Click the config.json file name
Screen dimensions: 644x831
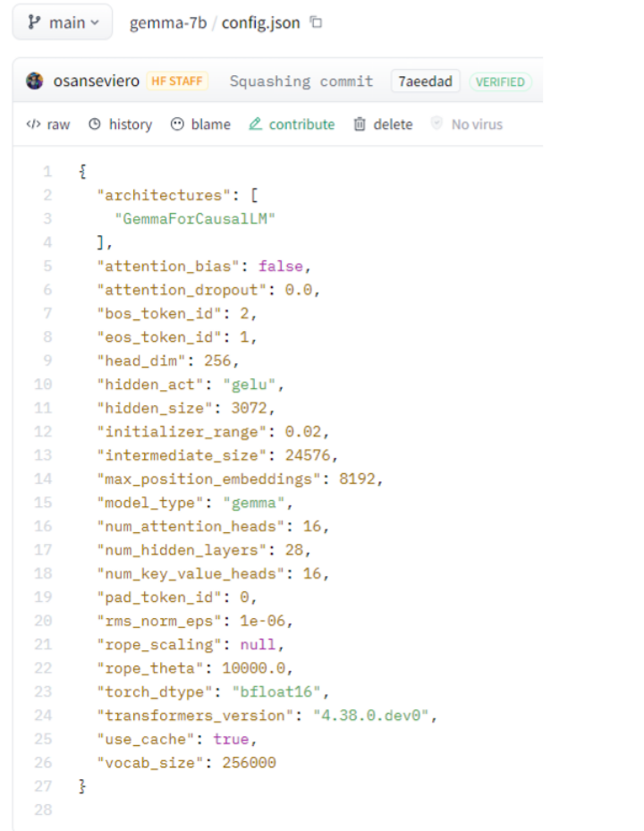tap(261, 22)
